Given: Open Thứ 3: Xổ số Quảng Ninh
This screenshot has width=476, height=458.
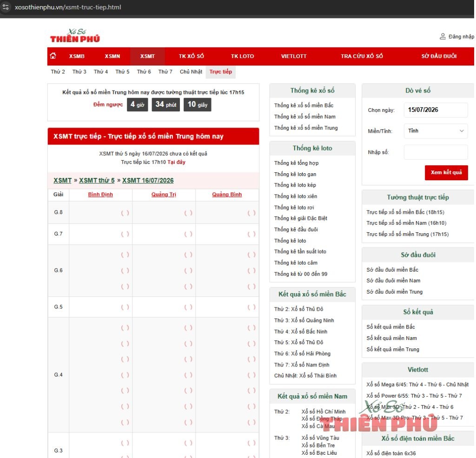Looking at the screenshot, I should 304,321.
